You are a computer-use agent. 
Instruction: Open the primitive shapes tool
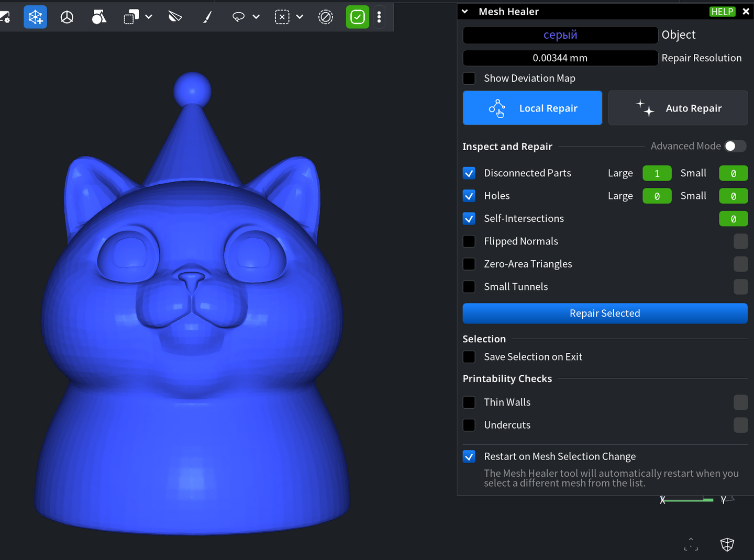pyautogui.click(x=99, y=17)
